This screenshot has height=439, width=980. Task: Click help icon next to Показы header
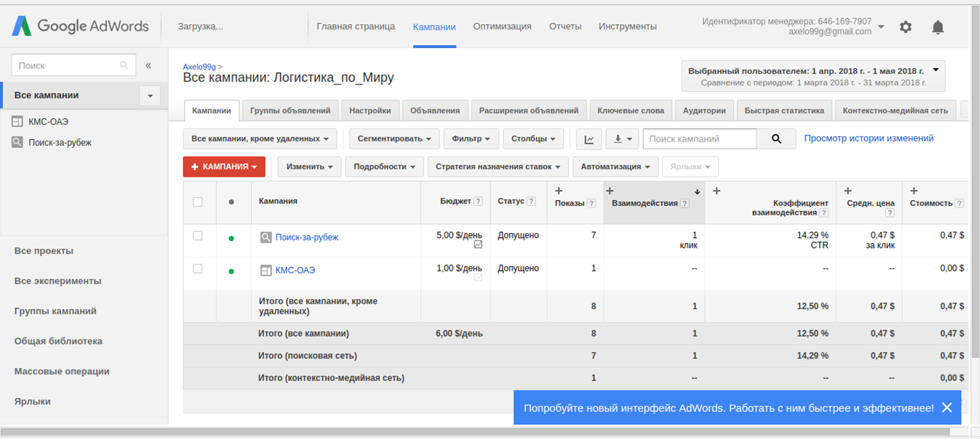(592, 203)
